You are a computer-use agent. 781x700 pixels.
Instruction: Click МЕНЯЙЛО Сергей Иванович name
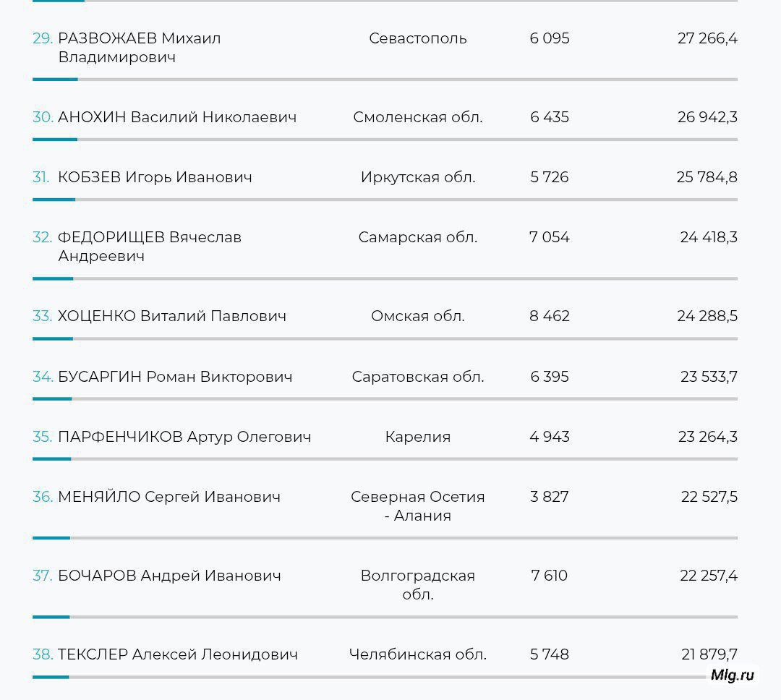169,497
